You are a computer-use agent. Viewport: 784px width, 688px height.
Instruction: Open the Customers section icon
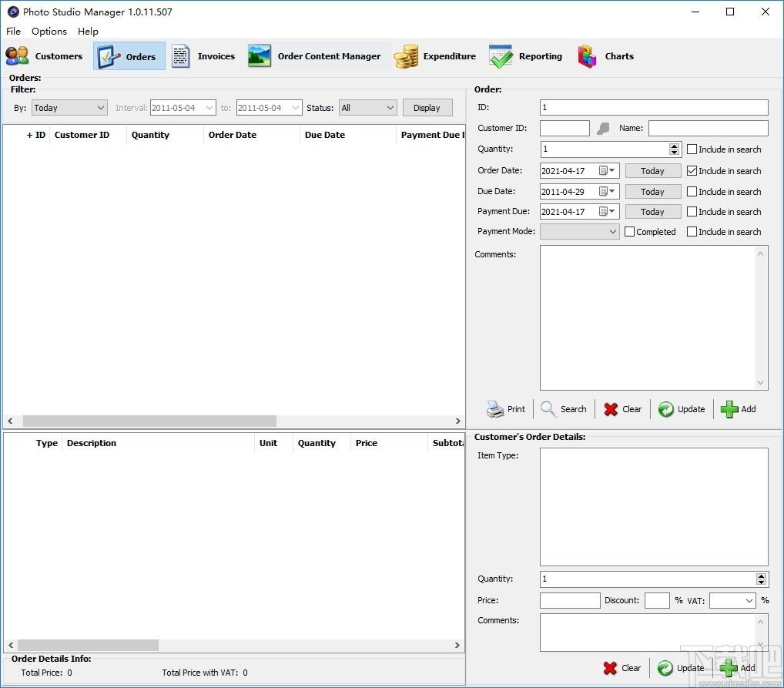[17, 56]
